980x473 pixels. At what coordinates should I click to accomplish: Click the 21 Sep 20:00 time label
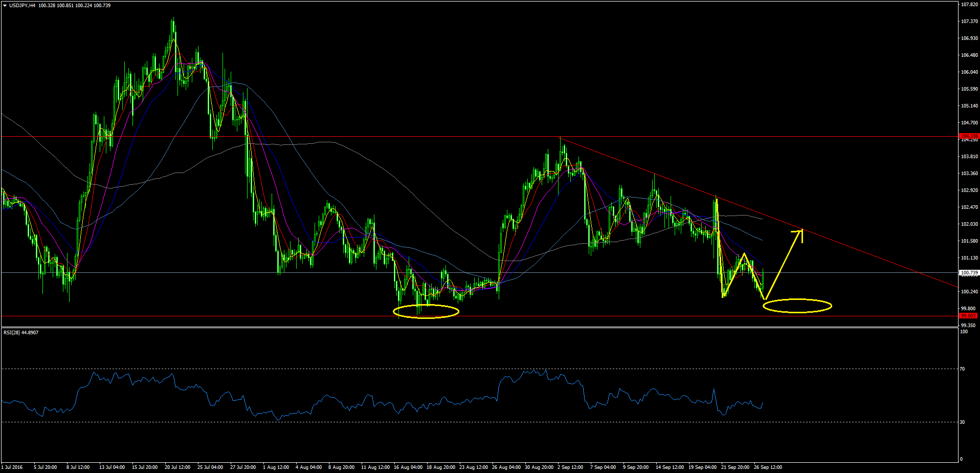click(x=735, y=467)
